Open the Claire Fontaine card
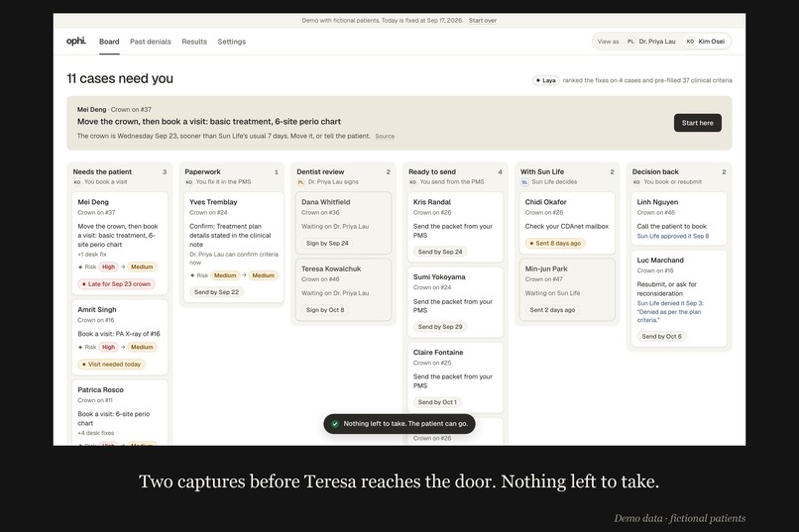 (x=456, y=377)
